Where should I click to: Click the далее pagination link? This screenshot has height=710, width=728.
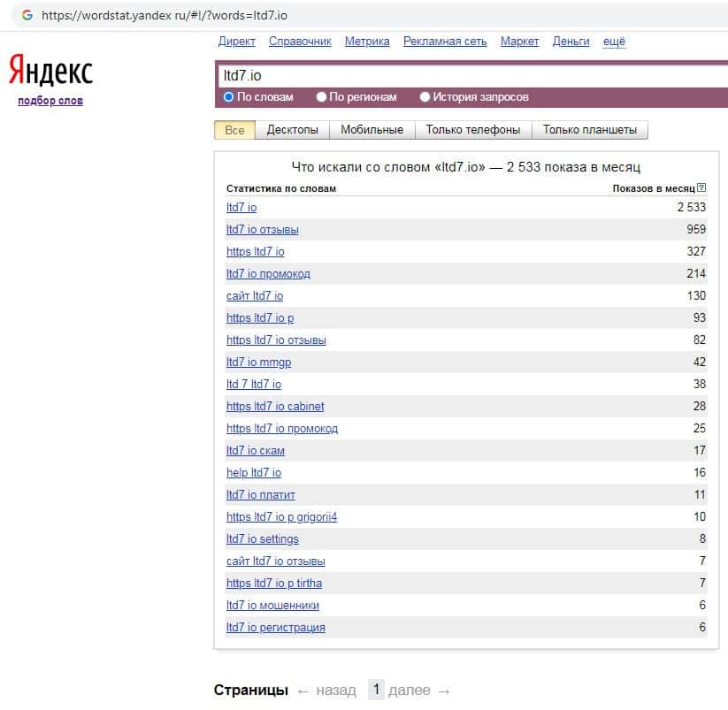[x=409, y=691]
